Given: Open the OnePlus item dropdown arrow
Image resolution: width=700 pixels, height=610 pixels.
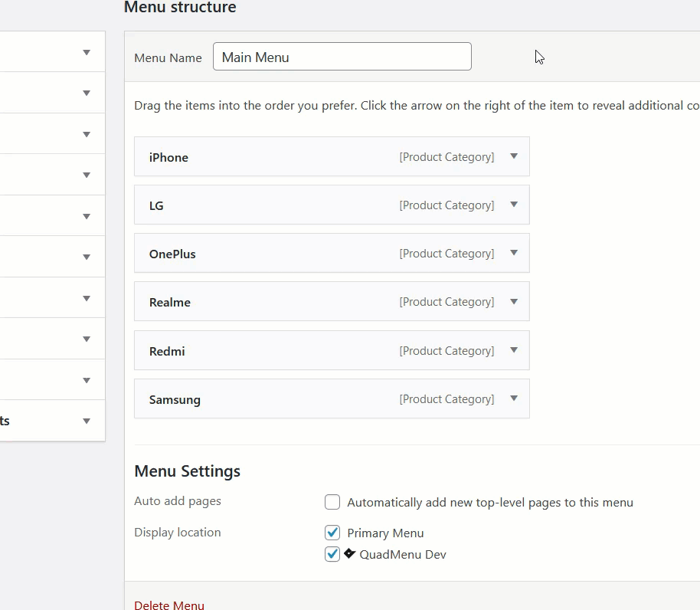Looking at the screenshot, I should click(514, 253).
